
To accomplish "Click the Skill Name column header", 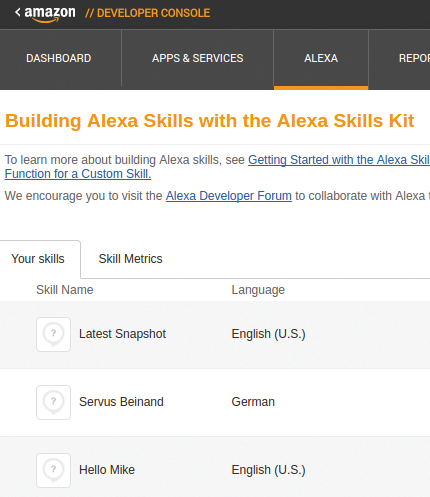I will [65, 290].
